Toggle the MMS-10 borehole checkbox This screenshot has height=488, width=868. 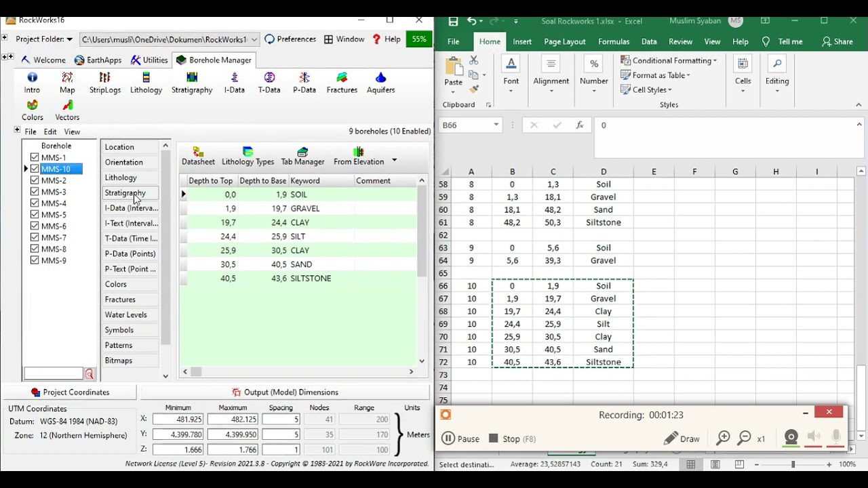point(35,169)
